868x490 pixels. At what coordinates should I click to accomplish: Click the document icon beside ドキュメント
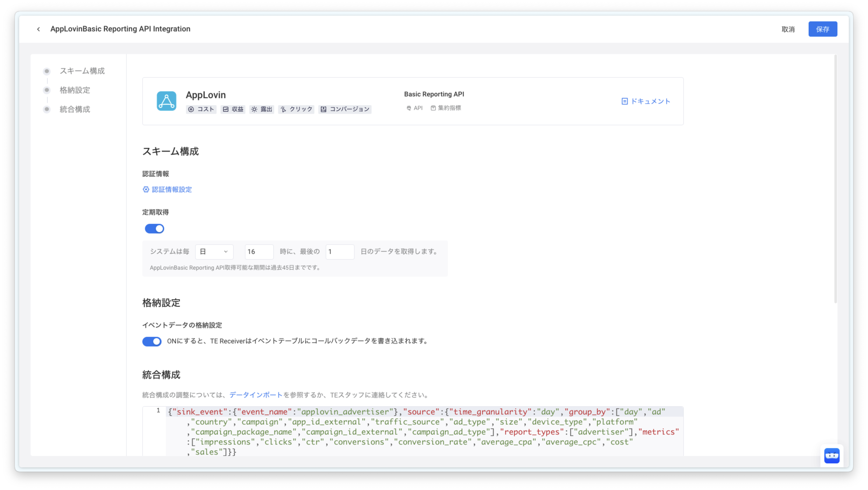click(x=624, y=101)
